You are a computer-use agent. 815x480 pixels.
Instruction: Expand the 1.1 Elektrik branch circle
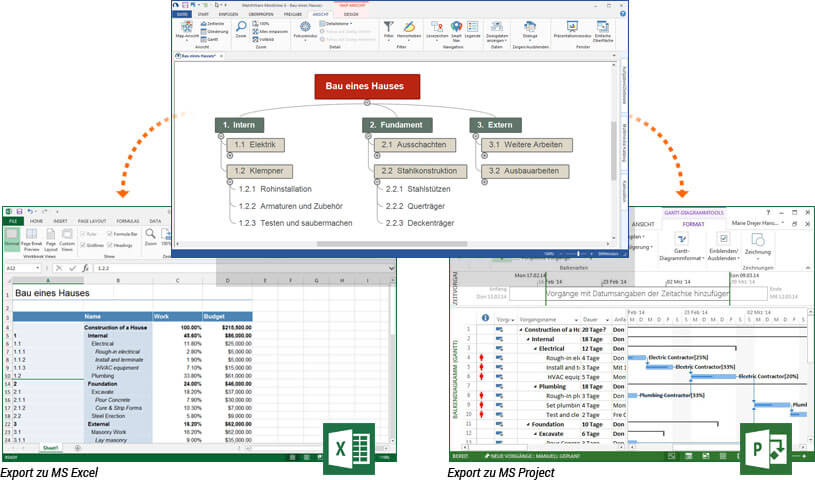click(230, 155)
